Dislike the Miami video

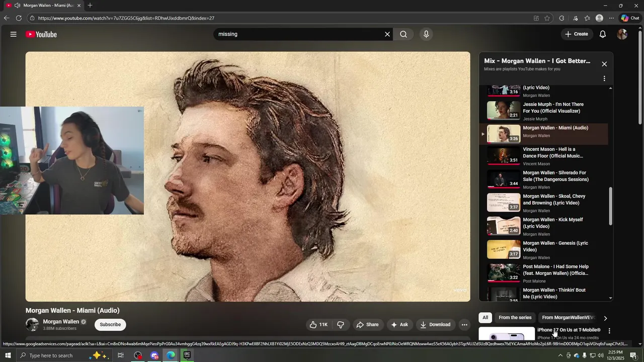tap(341, 325)
